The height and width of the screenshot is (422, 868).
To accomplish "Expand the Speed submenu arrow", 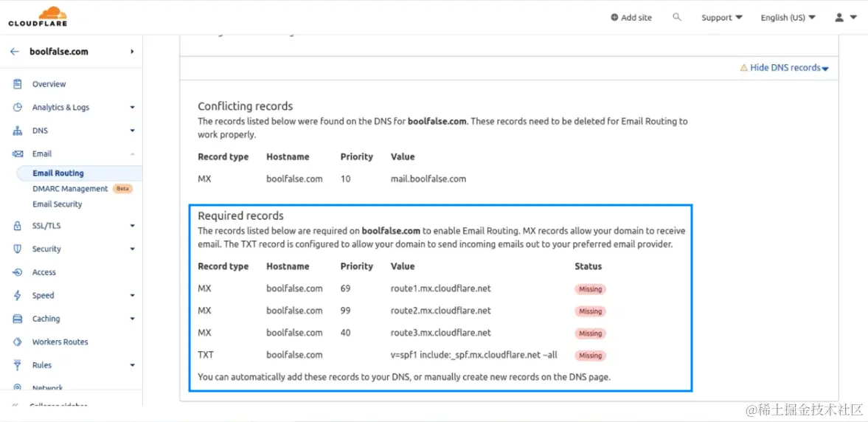I will click(132, 295).
